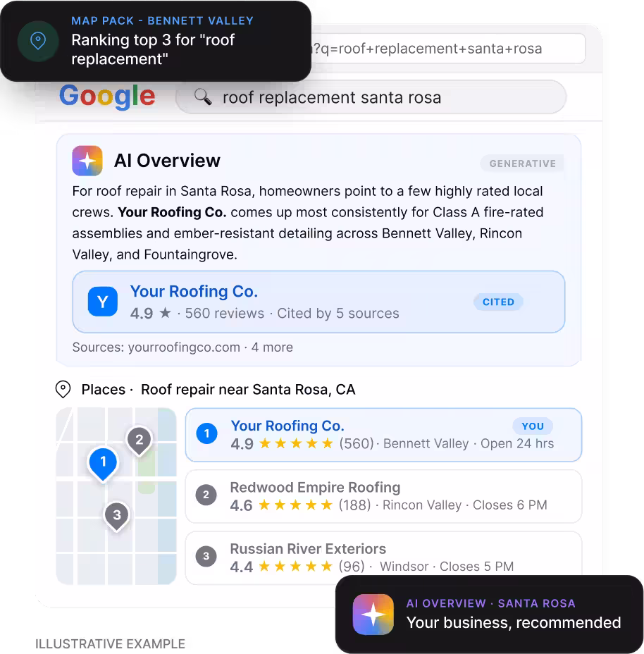The image size is (644, 654).
Task: Select the Russian River Exteriors listing
Action: [383, 557]
